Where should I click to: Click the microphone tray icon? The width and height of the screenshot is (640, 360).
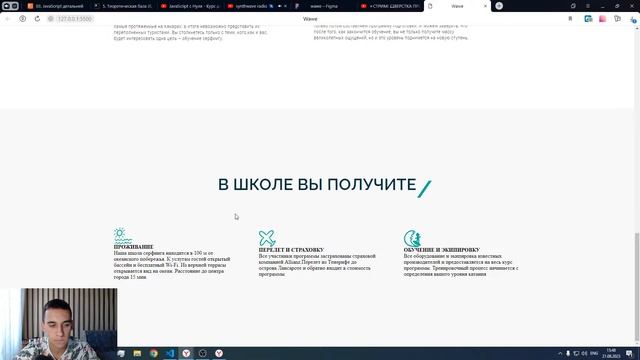[568, 353]
